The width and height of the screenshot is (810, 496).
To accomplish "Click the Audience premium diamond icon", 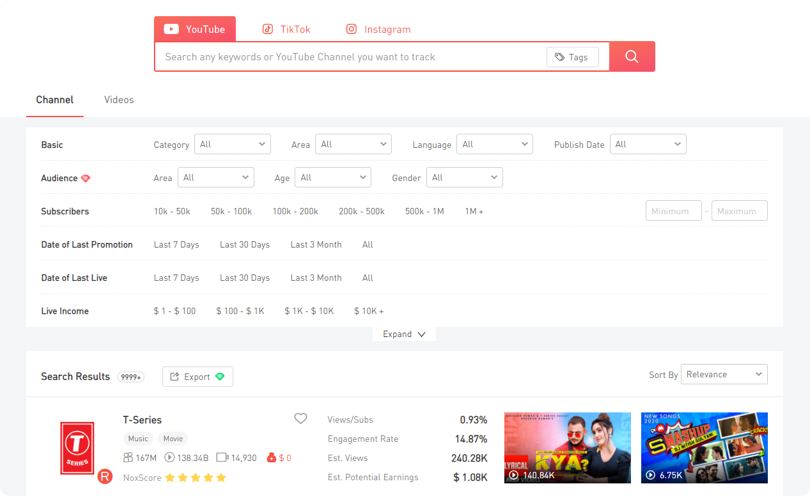I will pos(86,178).
